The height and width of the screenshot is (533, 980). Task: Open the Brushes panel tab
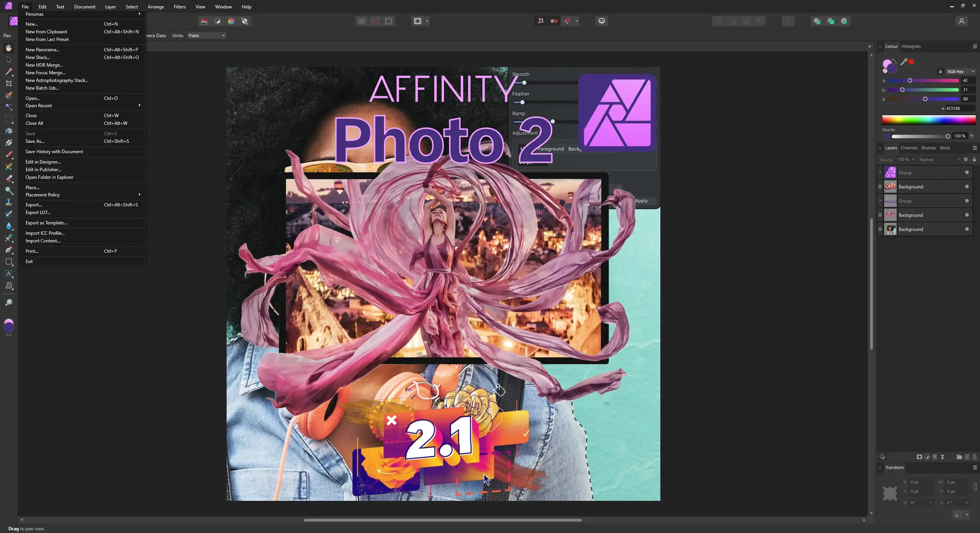(928, 148)
